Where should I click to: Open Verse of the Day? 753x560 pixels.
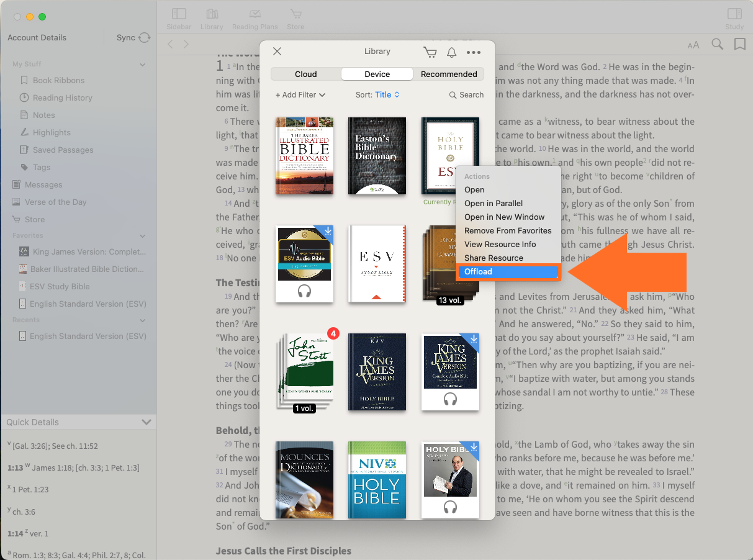click(x=55, y=202)
